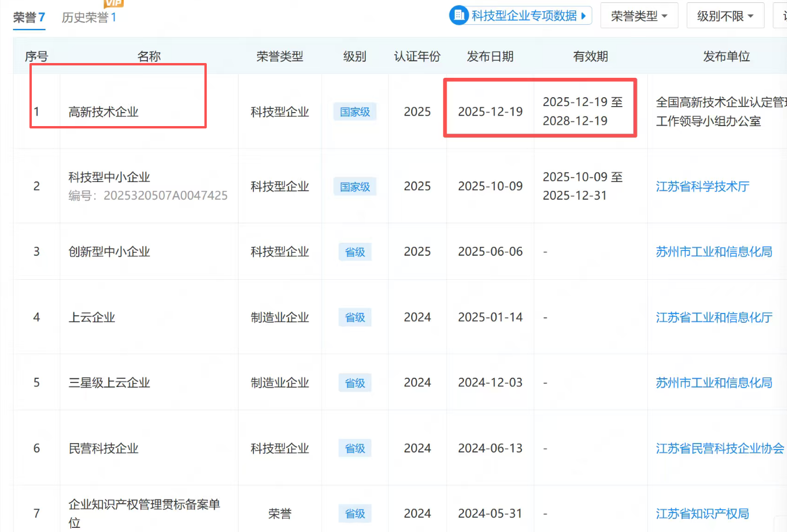Viewport: 787px width, 532px height.
Task: Click the 国家级 tag for 科技型中小企业
Action: (355, 187)
